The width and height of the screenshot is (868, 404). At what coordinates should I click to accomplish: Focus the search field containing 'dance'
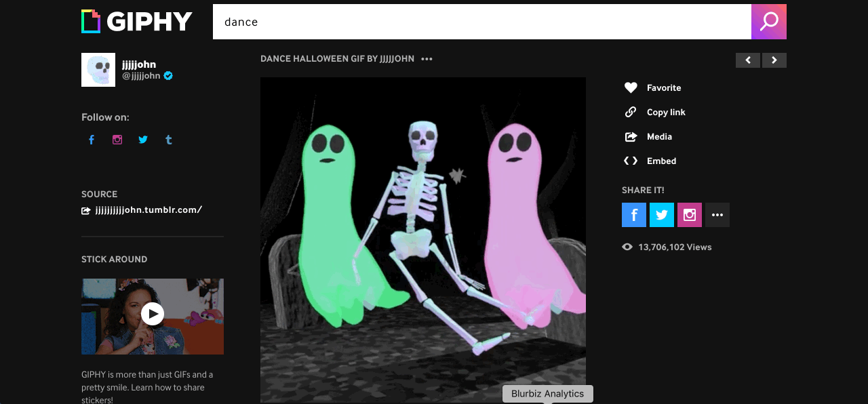482,22
